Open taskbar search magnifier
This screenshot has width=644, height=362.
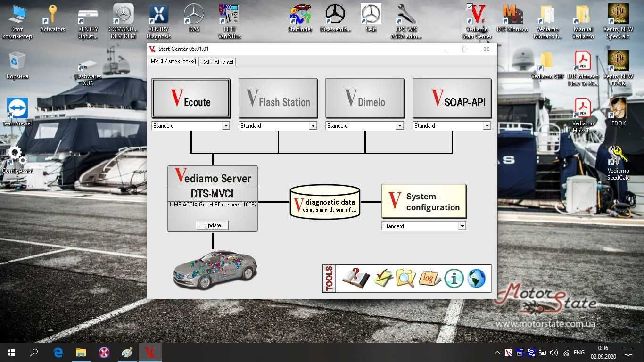point(34,353)
